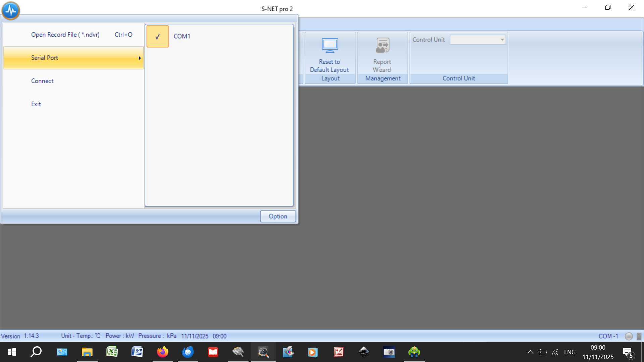Click the Reset to Default Layout icon
The height and width of the screenshot is (362, 644).
click(330, 46)
